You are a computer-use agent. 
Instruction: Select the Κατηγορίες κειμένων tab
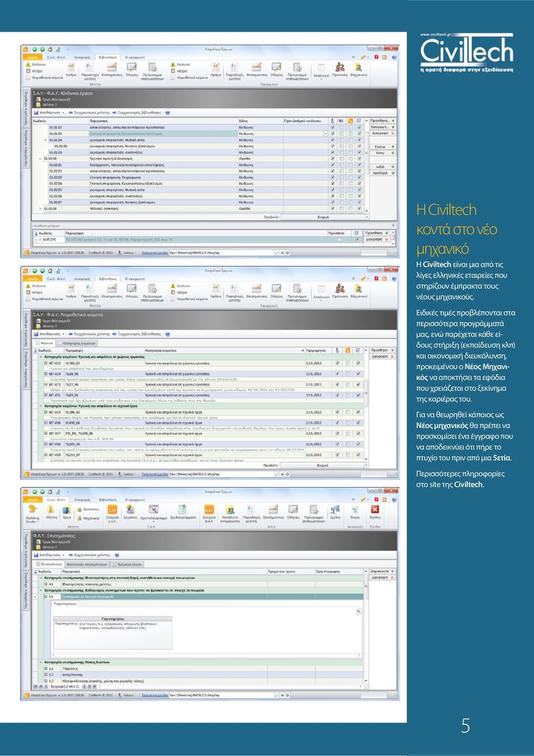pyautogui.click(x=78, y=343)
